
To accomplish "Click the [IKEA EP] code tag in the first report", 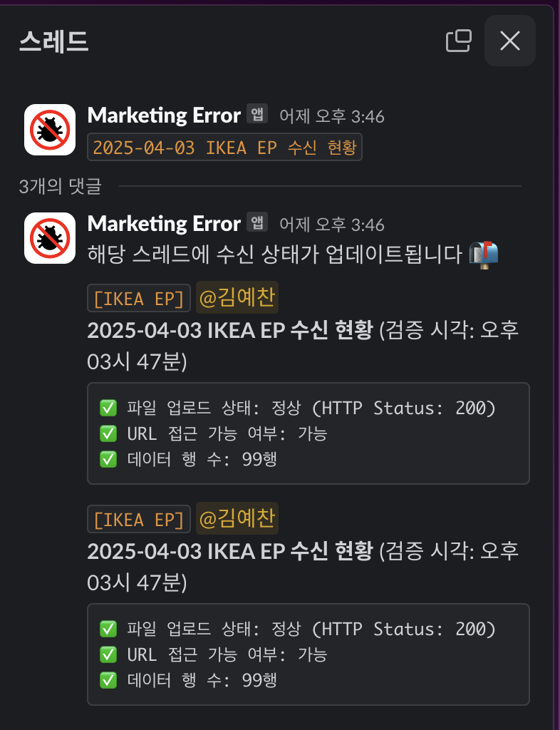I will point(139,299).
